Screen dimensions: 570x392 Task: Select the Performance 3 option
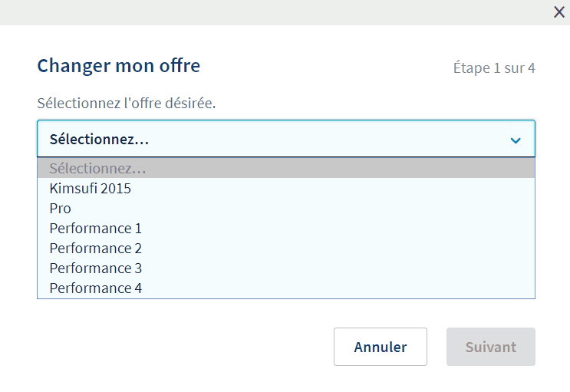[286, 268]
